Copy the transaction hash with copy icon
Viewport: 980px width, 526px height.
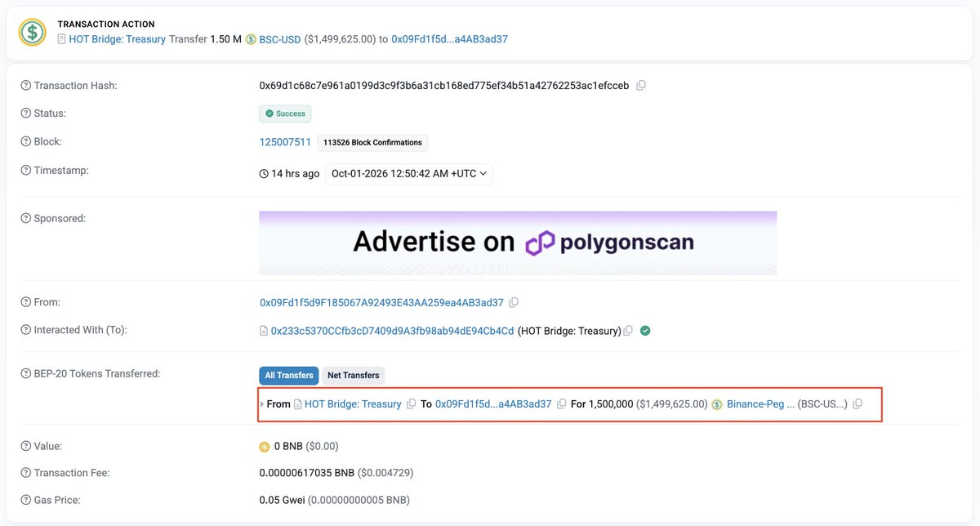641,85
